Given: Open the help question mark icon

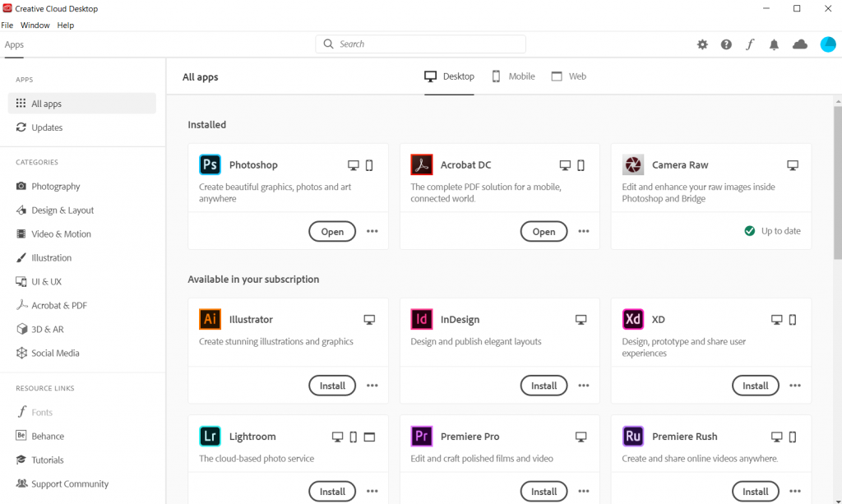Looking at the screenshot, I should click(726, 44).
